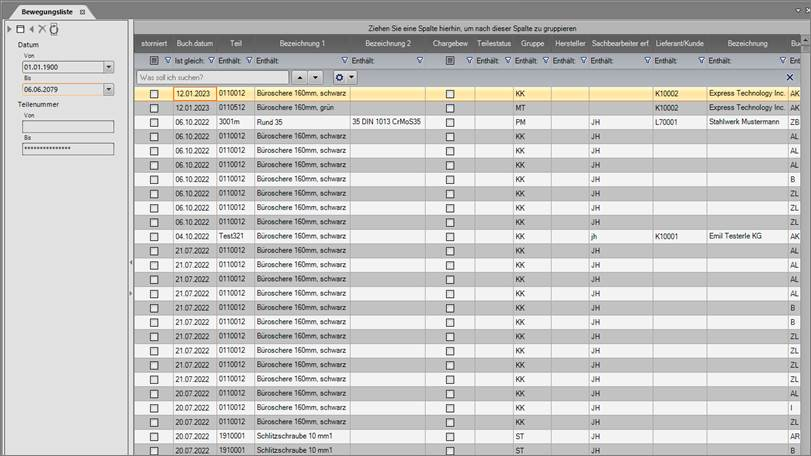Click the X delete icon in left toolbar
The height and width of the screenshot is (456, 811).
(x=42, y=29)
